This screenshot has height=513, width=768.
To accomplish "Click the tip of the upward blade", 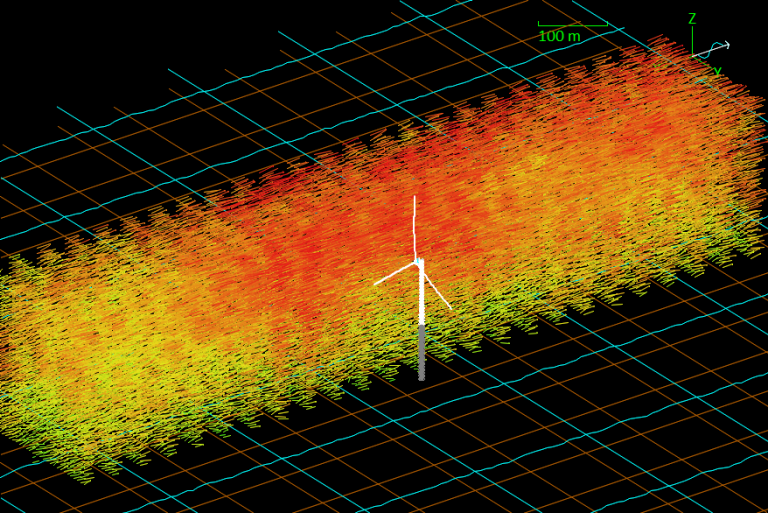I will [x=415, y=198].
